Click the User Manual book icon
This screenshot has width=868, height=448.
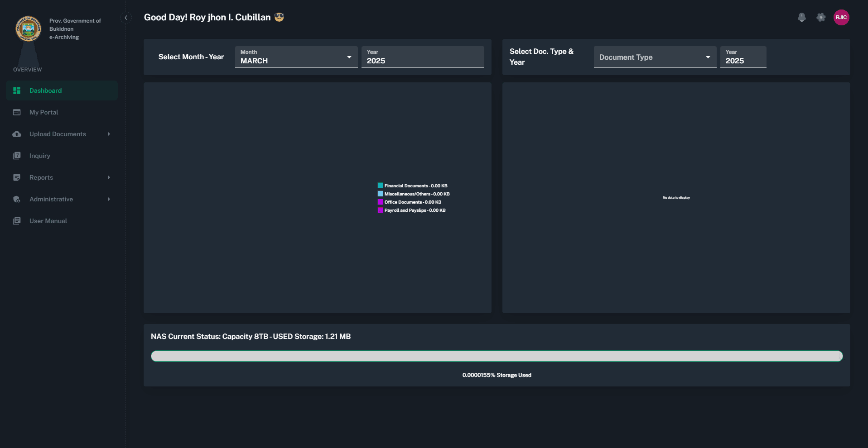[17, 221]
